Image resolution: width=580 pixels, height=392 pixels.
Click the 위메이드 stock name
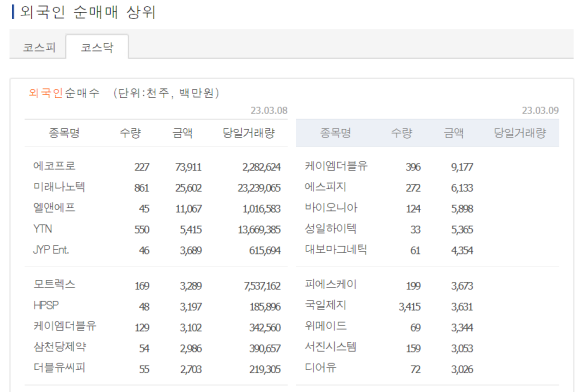click(326, 326)
